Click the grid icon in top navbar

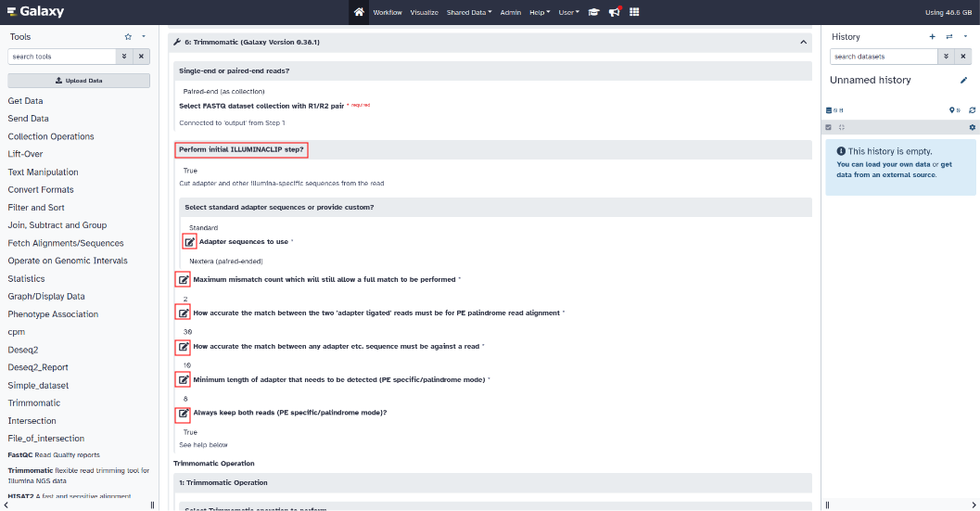pyautogui.click(x=634, y=12)
